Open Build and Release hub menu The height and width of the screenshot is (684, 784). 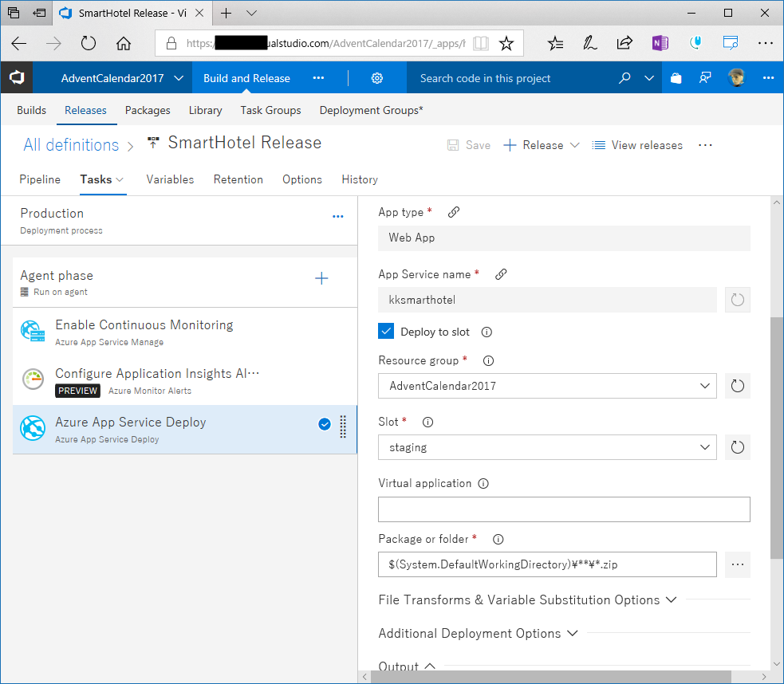pos(246,78)
